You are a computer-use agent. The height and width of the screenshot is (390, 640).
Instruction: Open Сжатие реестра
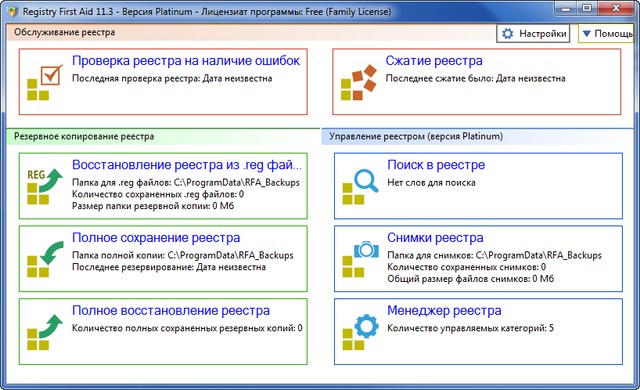click(x=477, y=82)
